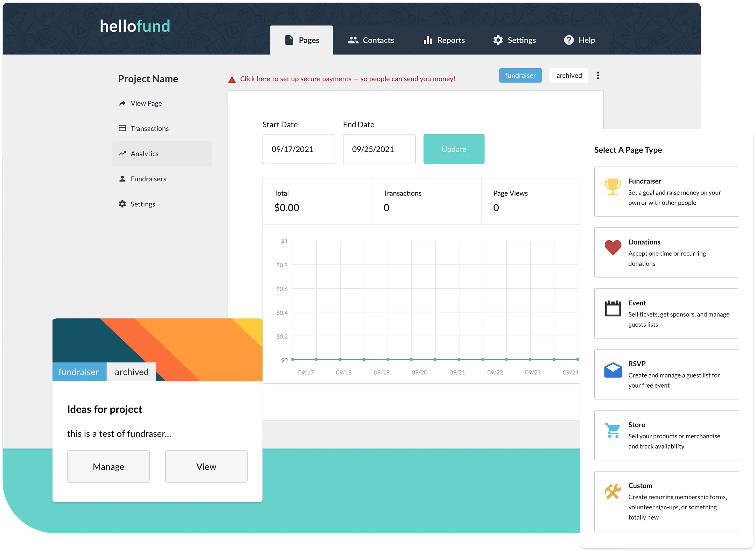Image resolution: width=756 pixels, height=551 pixels.
Task: Select Transactions in the sidebar
Action: (162, 128)
